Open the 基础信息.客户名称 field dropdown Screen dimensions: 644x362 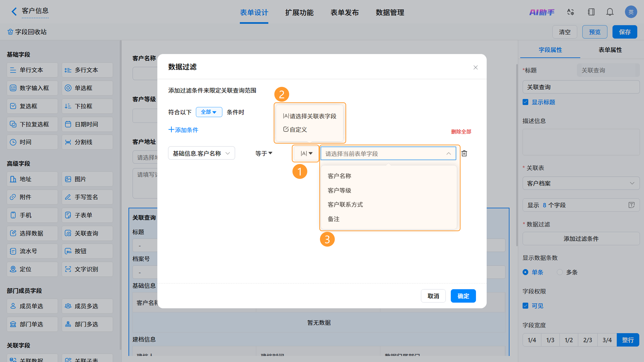[201, 153]
